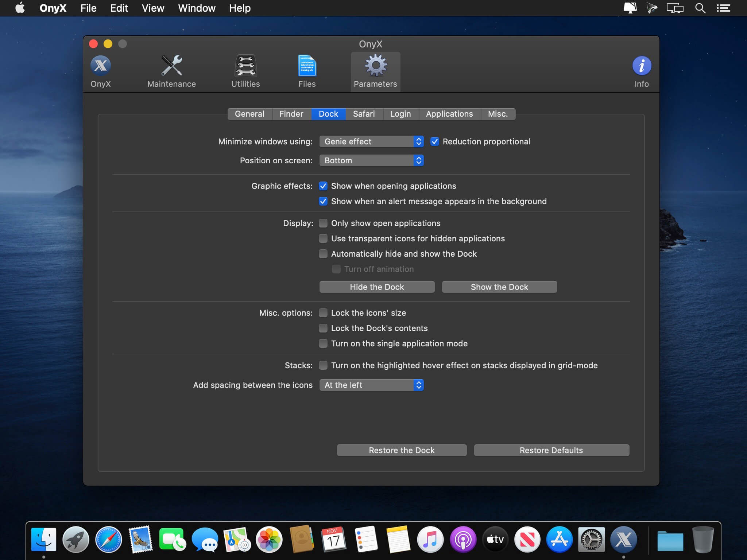Image resolution: width=747 pixels, height=560 pixels.
Task: Switch to the Safari tab
Action: (x=364, y=114)
